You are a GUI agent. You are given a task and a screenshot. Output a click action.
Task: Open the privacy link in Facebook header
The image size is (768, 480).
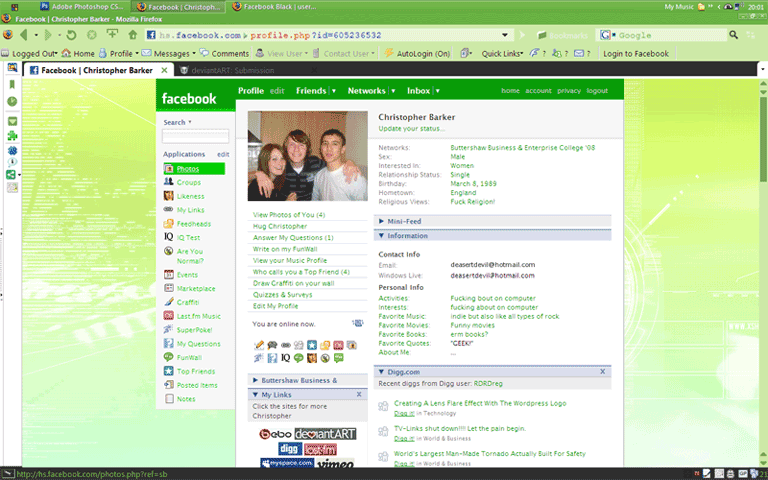[x=569, y=91]
